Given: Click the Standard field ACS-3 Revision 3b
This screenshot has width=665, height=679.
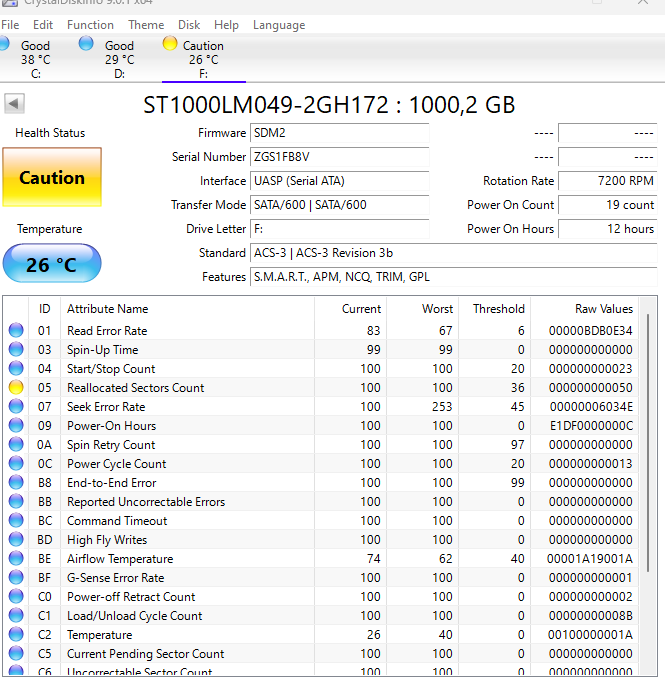Looking at the screenshot, I should [x=454, y=253].
